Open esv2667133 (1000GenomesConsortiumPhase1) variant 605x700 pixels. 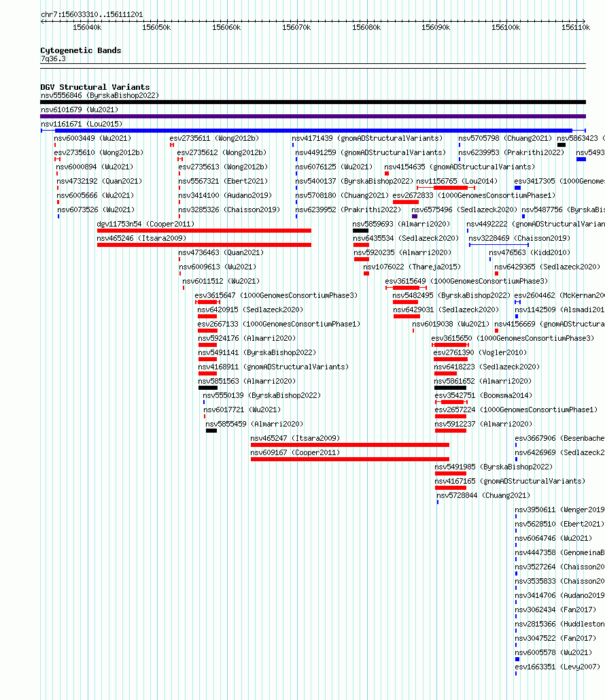coord(279,324)
